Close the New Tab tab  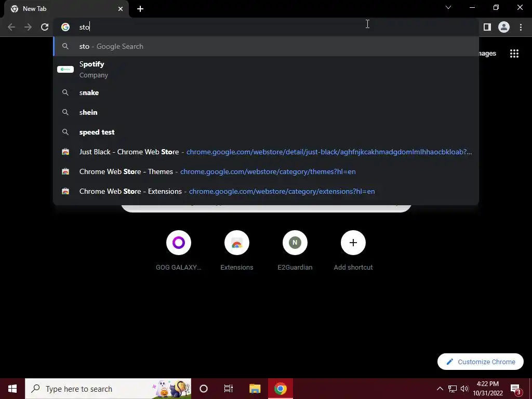click(x=121, y=9)
